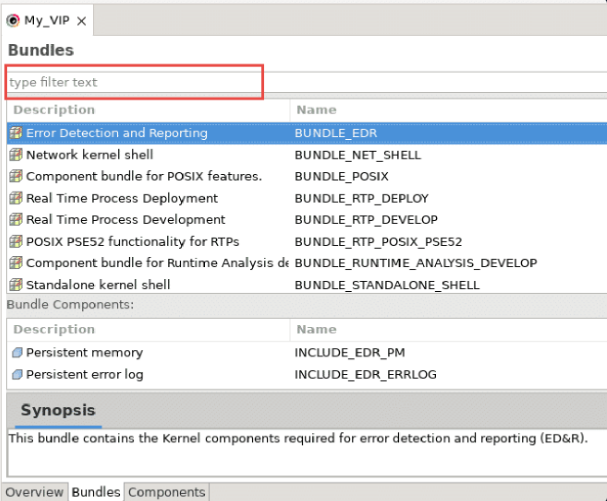Sort bundles by Description column header
This screenshot has height=501, width=607.
[148, 110]
